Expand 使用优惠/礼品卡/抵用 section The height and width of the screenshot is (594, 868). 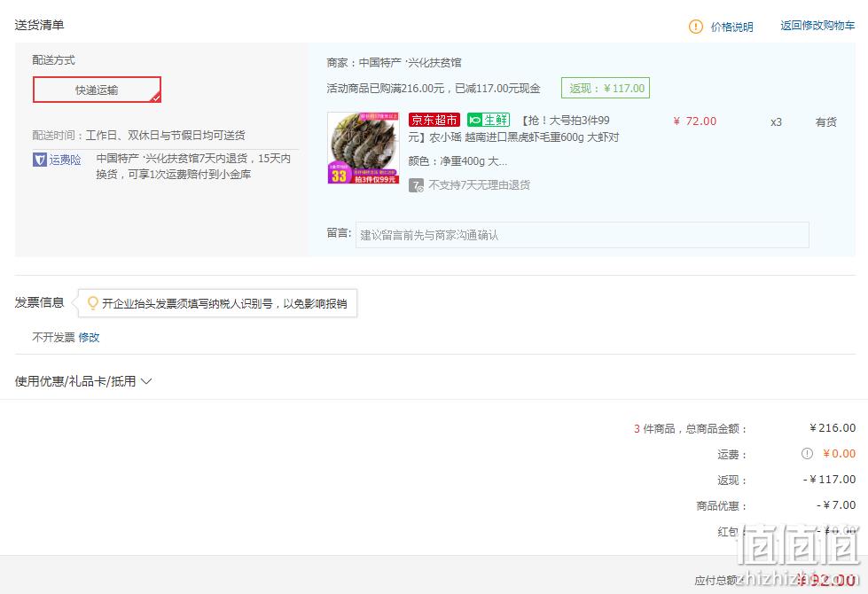pyautogui.click(x=83, y=381)
